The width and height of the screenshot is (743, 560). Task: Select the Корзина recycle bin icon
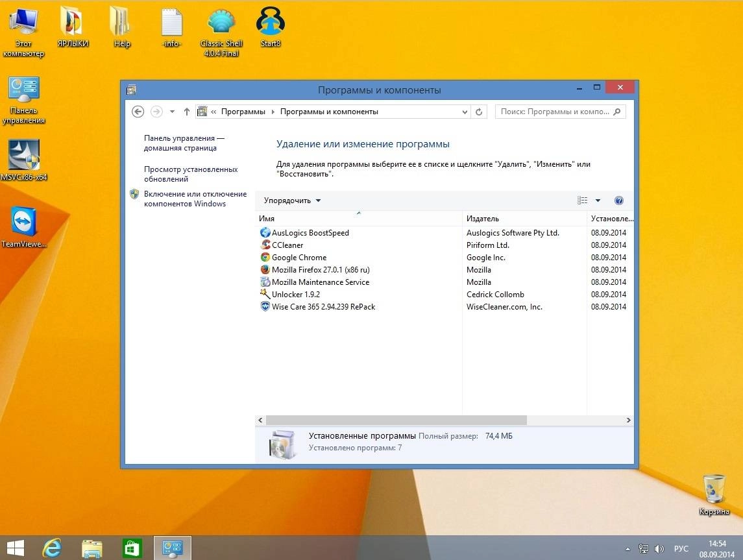point(714,494)
